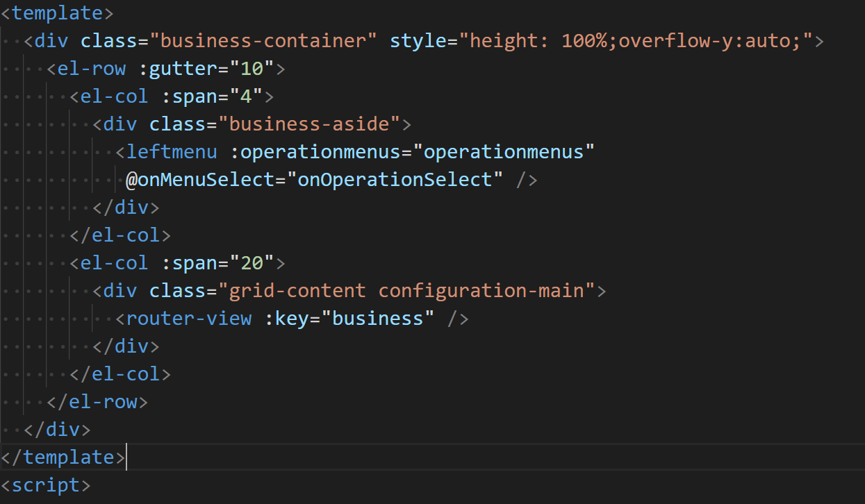Click the "business-aside" class value

(x=309, y=124)
